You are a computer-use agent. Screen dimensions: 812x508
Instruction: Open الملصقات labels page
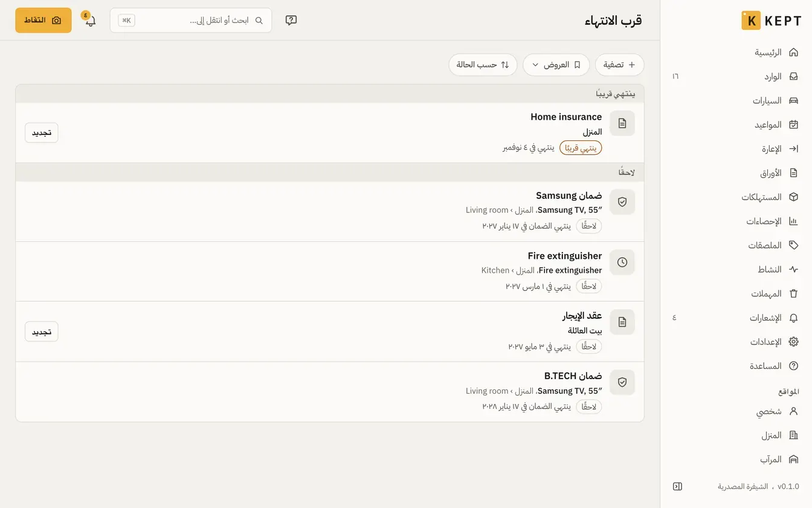click(736, 246)
